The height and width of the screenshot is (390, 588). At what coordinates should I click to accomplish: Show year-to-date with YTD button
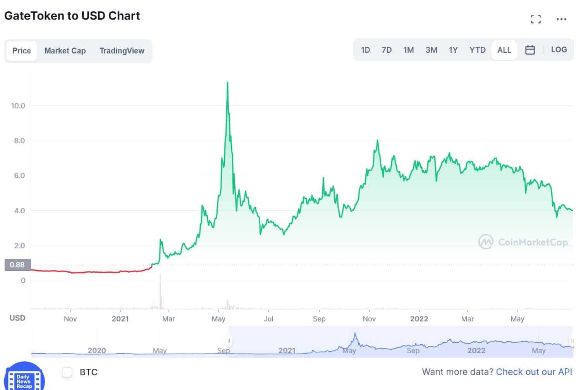click(477, 50)
